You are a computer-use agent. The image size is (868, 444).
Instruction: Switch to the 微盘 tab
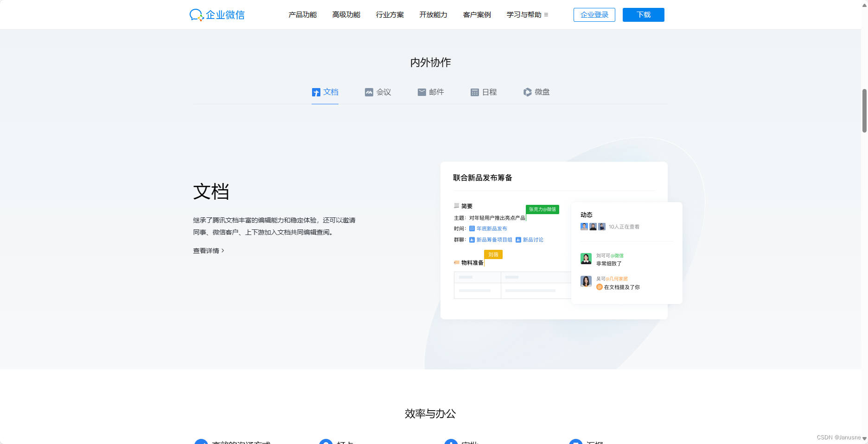pyautogui.click(x=536, y=92)
